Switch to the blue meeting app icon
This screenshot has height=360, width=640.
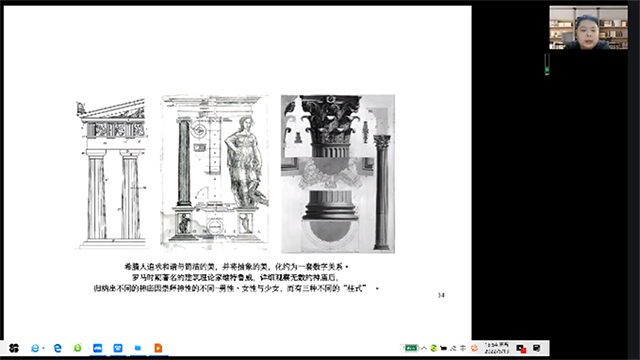(x=98, y=348)
